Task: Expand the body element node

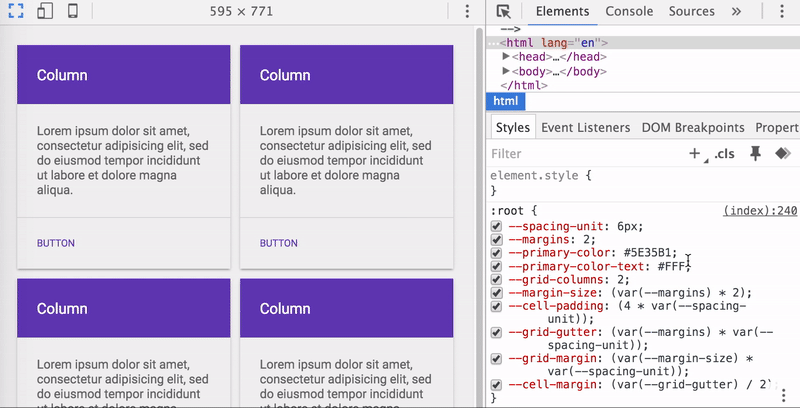Action: click(x=506, y=71)
